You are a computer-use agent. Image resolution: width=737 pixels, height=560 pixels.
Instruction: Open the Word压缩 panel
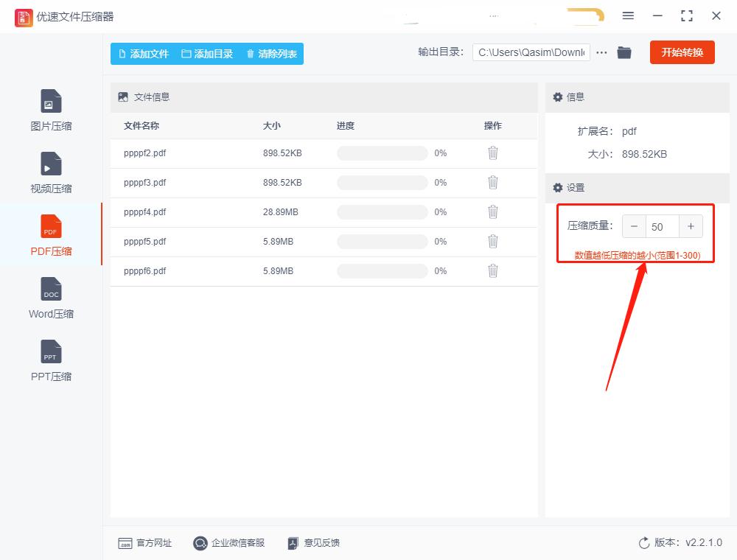click(49, 298)
